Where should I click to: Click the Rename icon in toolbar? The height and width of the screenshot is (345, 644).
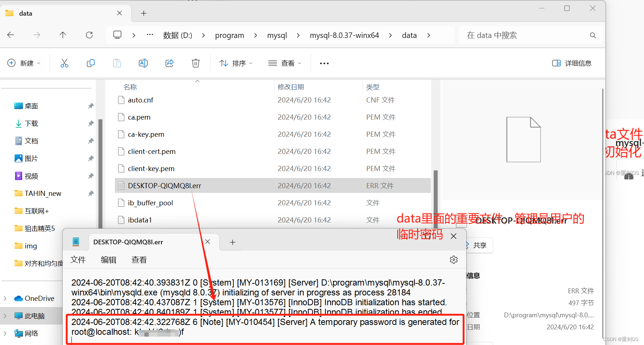143,63
